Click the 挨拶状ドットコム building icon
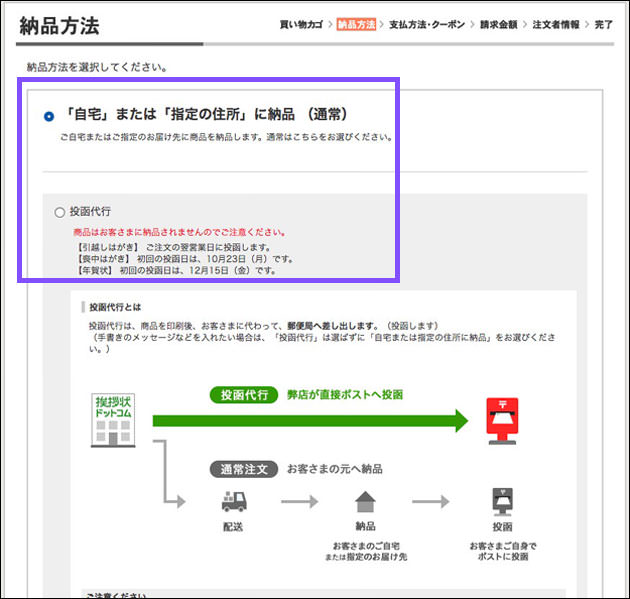630x599 pixels. (113, 420)
